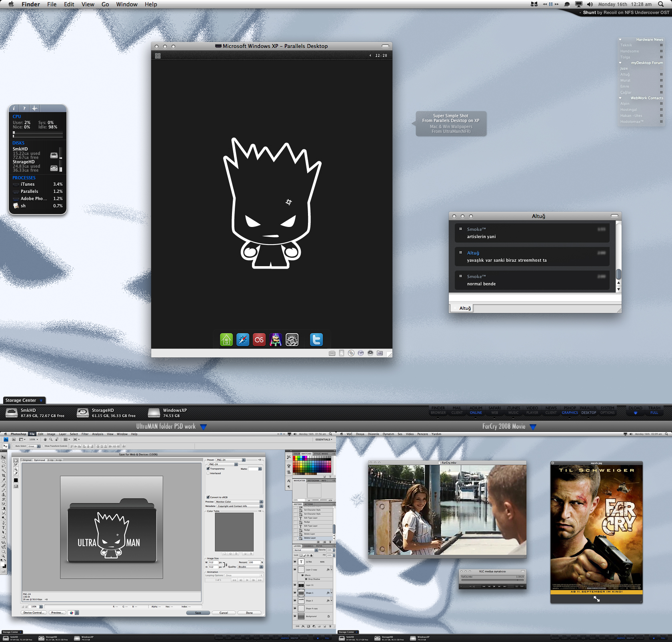Screen dimensions: 672x642
Task: Toggle visibility of the Shape 1 layer
Action: click(295, 593)
